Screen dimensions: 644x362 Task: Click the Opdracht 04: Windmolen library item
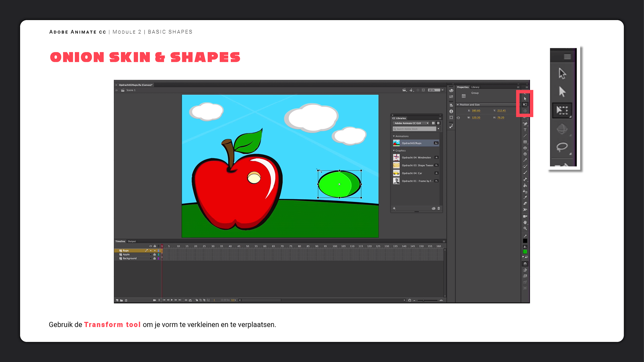pos(416,158)
